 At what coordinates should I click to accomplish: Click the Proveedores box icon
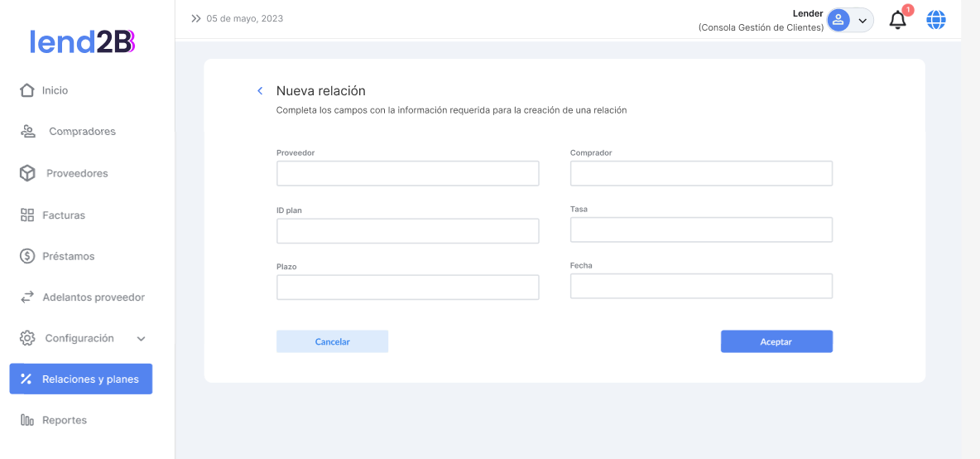tap(27, 173)
